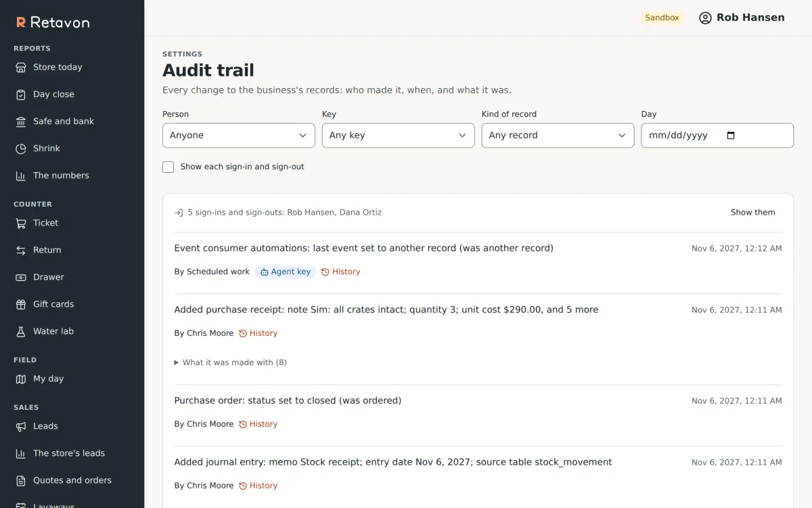Navigate to Water lab
Screen dimensions: 812x508
click(x=72, y=331)
